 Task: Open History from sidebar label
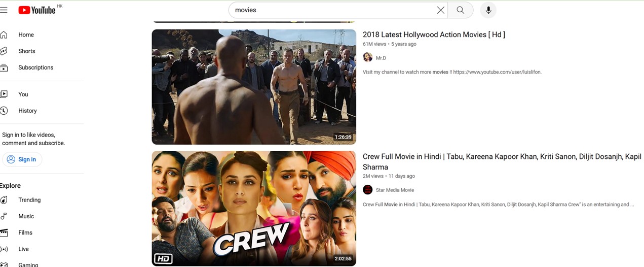[27, 111]
